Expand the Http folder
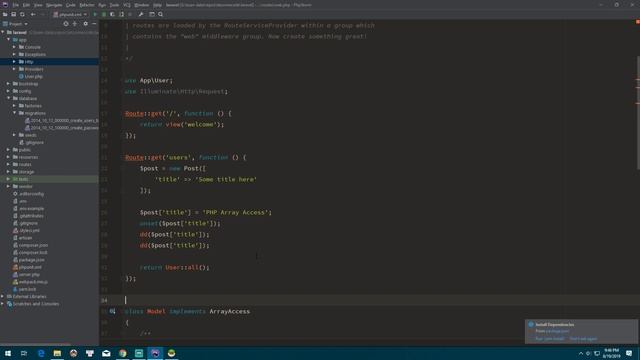640x360 pixels. coord(14,62)
